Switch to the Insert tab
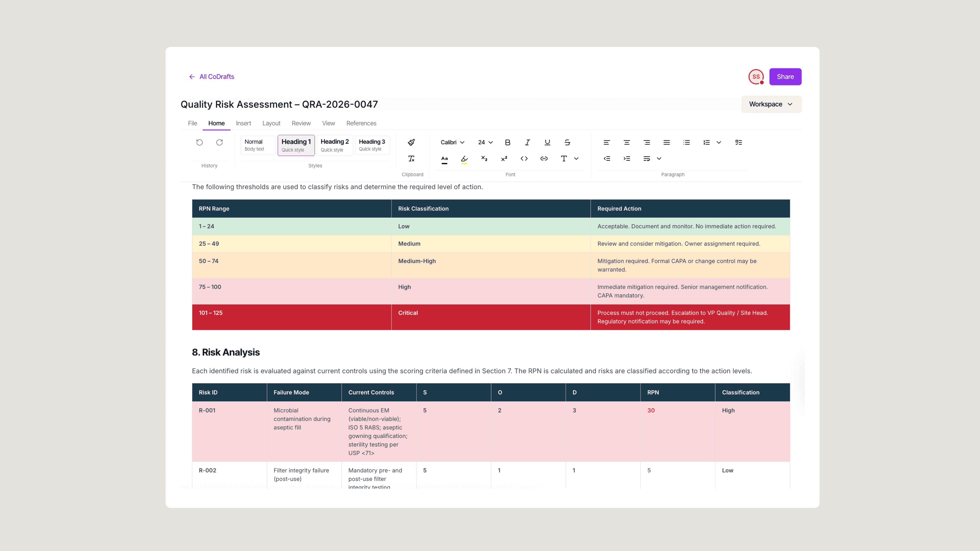This screenshot has width=980, height=551. [243, 123]
